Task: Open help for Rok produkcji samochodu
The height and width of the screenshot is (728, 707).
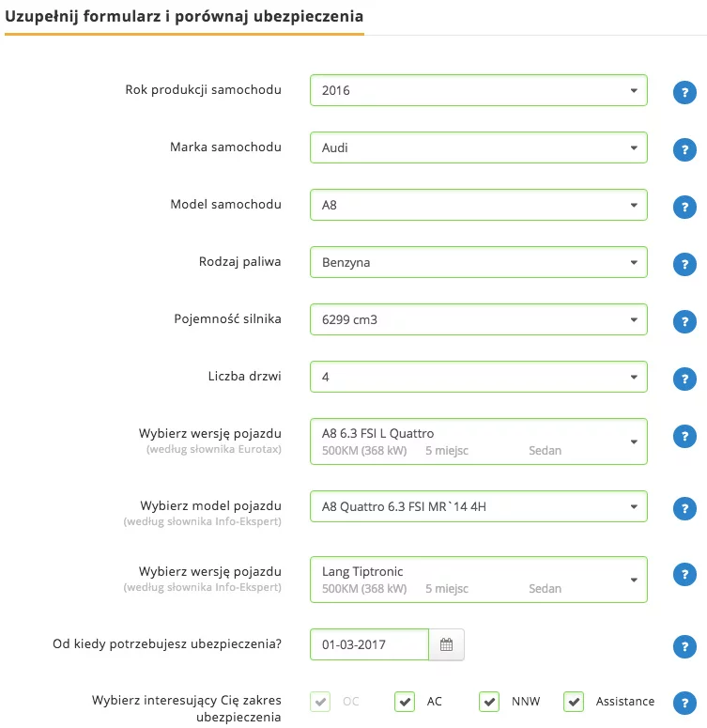Action: pyautogui.click(x=684, y=92)
